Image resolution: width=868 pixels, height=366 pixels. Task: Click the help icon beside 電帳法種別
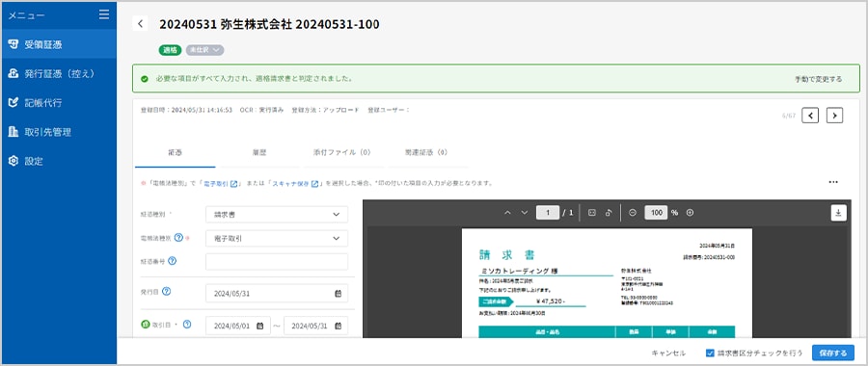point(178,237)
